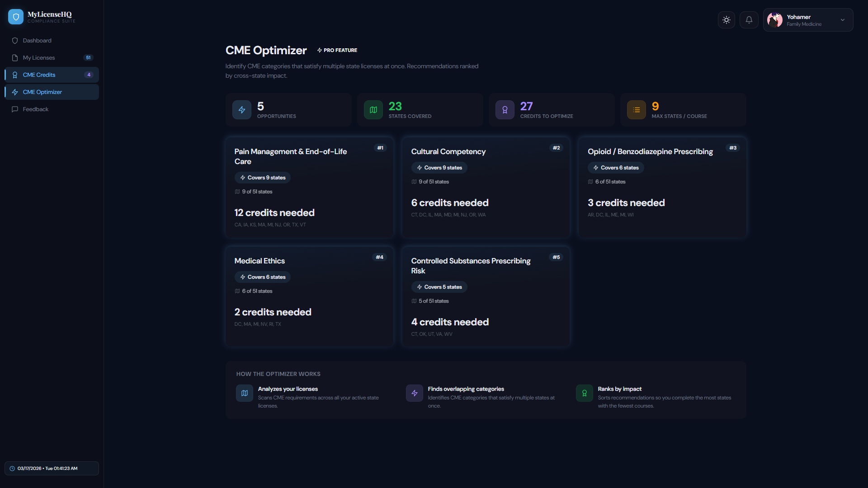This screenshot has width=868, height=488.
Task: Select the award icon for Credits to Optimize
Action: pyautogui.click(x=505, y=109)
